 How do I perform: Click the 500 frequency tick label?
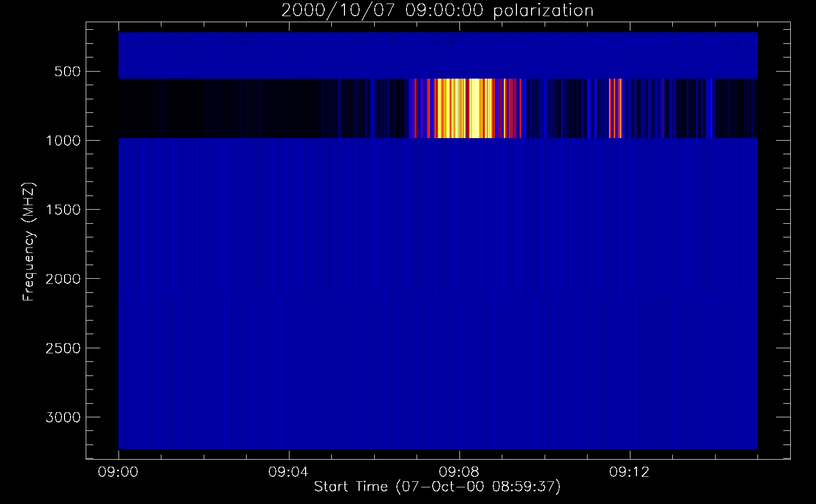pyautogui.click(x=68, y=72)
